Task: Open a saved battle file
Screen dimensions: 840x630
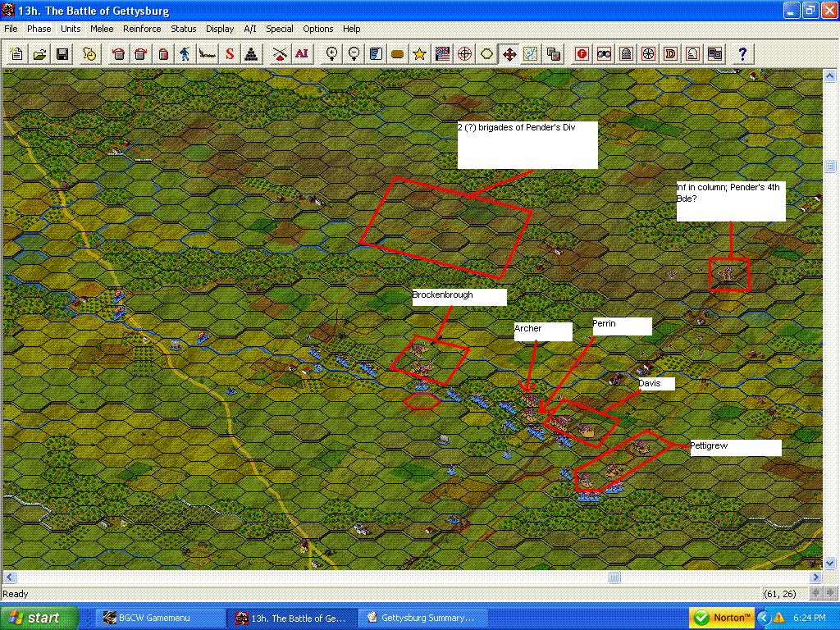Action: coord(39,53)
